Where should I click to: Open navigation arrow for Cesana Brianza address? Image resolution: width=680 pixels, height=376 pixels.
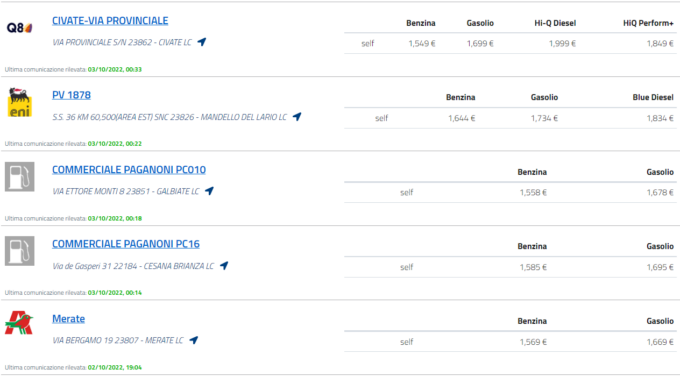[x=224, y=265]
